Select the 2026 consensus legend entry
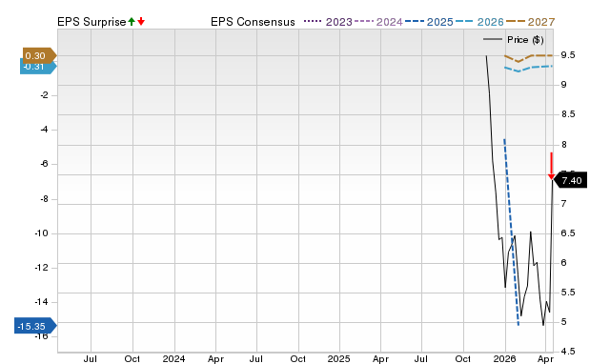Image resolution: width=610 pixels, height=364 pixels. (479, 22)
